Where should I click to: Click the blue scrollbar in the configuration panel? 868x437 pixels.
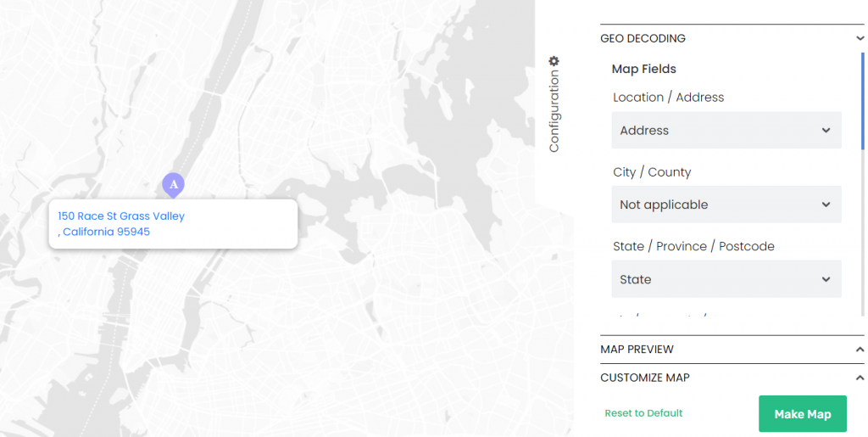point(862,89)
